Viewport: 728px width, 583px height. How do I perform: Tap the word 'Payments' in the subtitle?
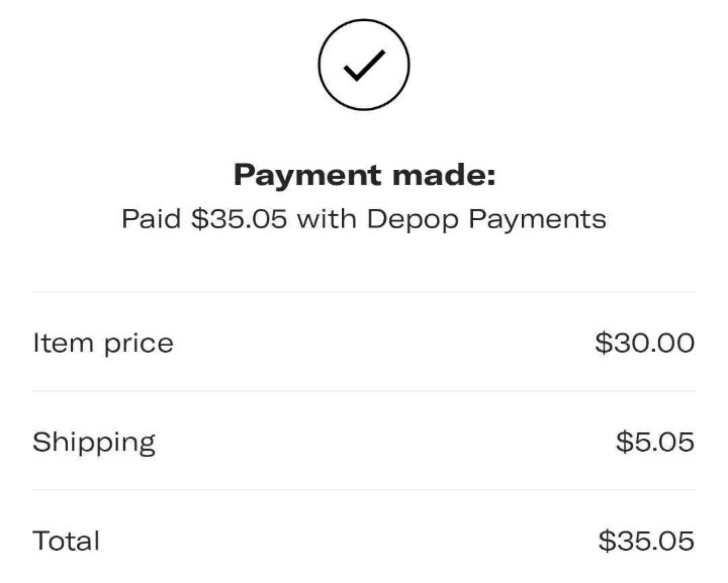[537, 220]
